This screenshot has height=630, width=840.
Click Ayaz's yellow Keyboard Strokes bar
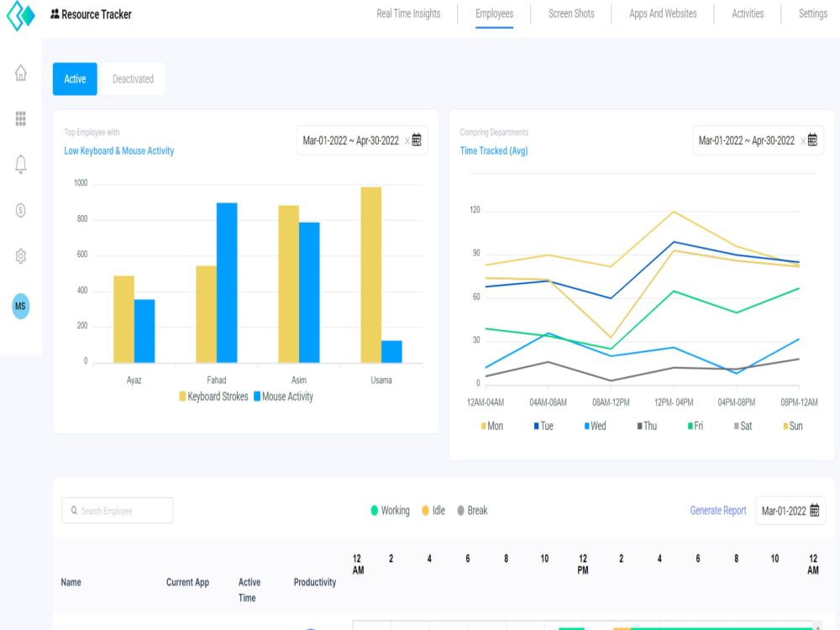tap(123, 319)
